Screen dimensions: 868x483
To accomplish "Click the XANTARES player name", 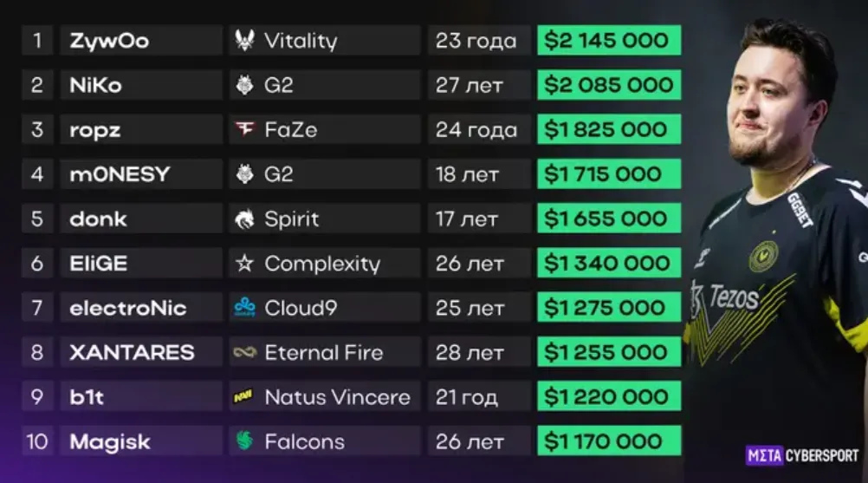I will (x=132, y=352).
